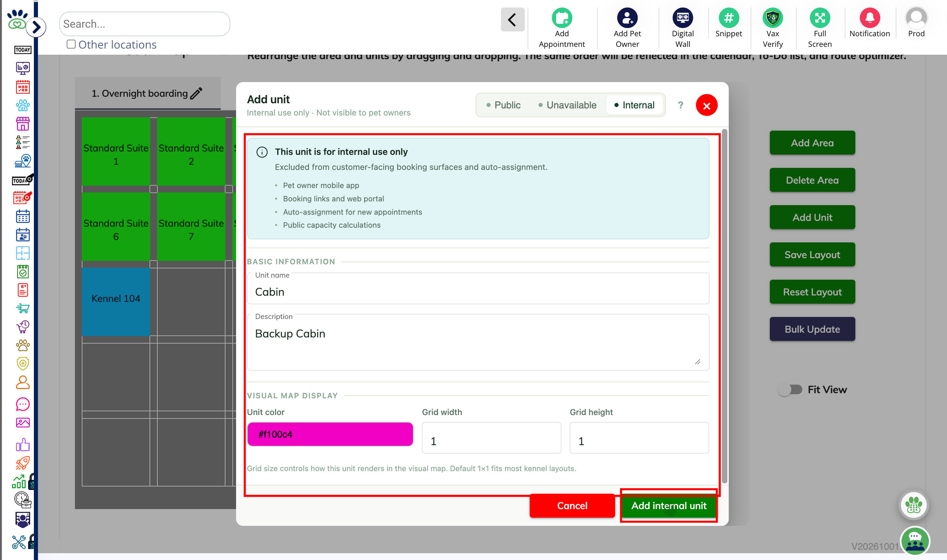Open the purple storefront icon
The height and width of the screenshot is (560, 947).
coord(23,124)
